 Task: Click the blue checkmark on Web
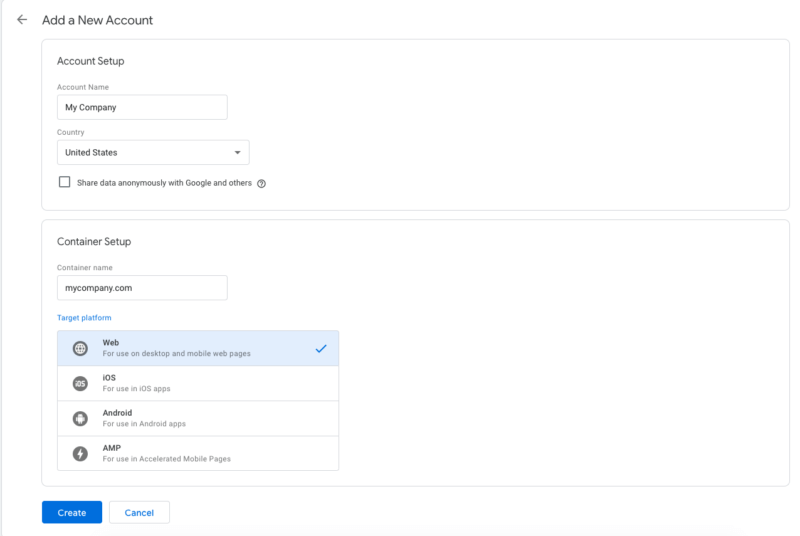point(321,349)
